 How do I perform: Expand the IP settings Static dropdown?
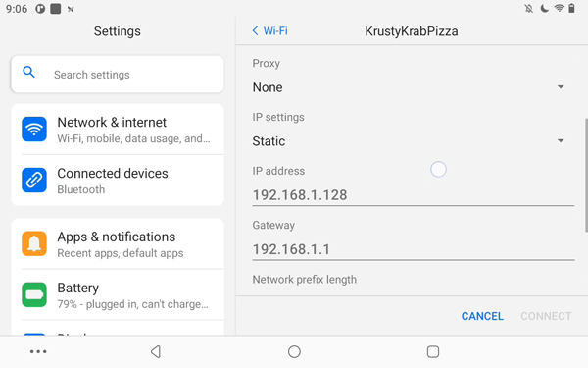pos(411,141)
